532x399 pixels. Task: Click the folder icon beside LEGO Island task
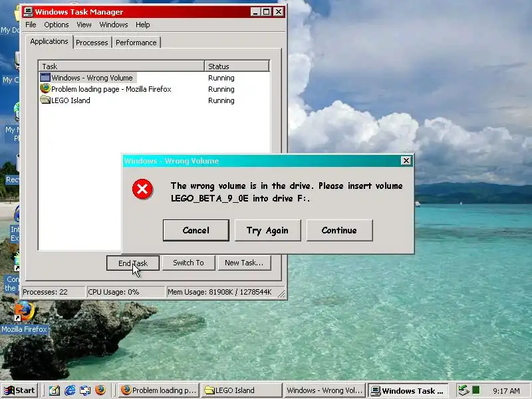[45, 100]
